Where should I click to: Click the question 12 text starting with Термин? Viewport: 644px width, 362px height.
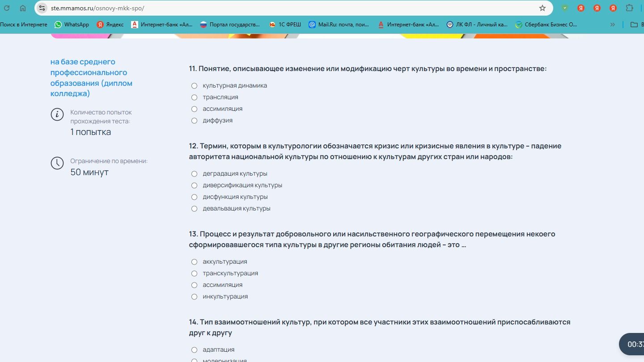[375, 152]
